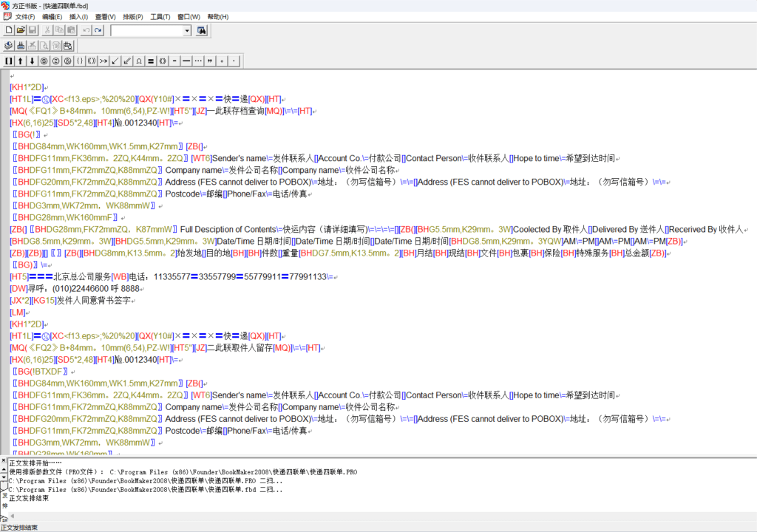The height and width of the screenshot is (532, 757).
Task: Open a file with the folder icon
Action: (x=21, y=30)
